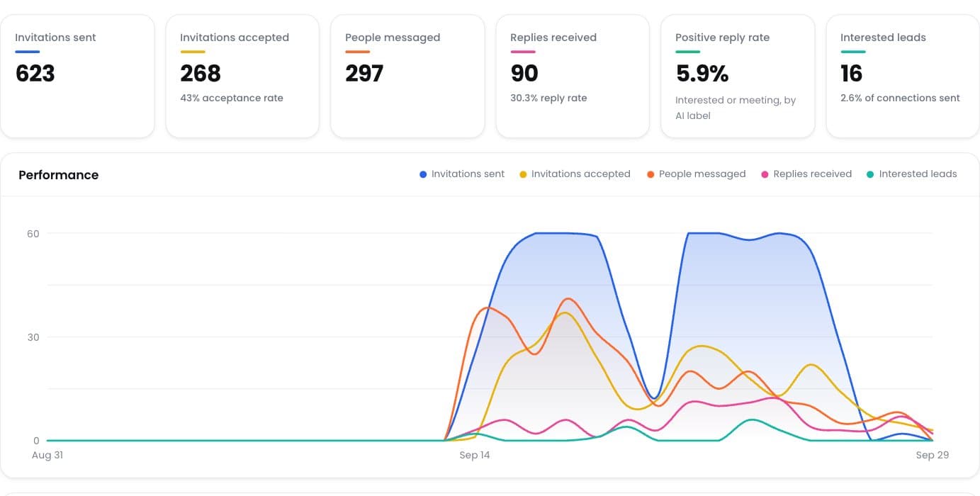Viewport: 980px width, 496px height.
Task: Click the Aug 31 x-axis label
Action: tap(47, 455)
